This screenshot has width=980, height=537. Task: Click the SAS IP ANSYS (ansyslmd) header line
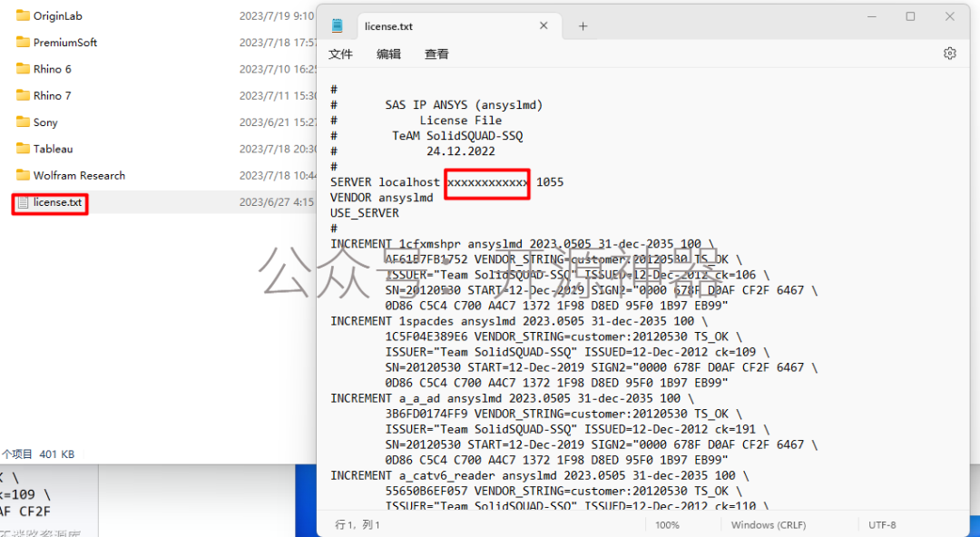(x=464, y=105)
